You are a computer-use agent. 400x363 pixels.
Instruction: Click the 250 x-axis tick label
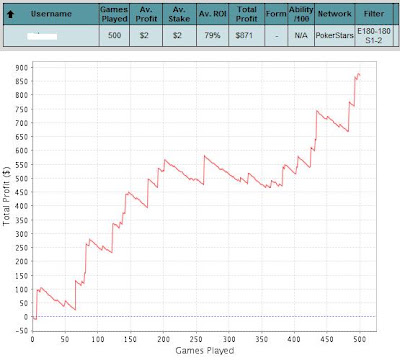[196, 339]
